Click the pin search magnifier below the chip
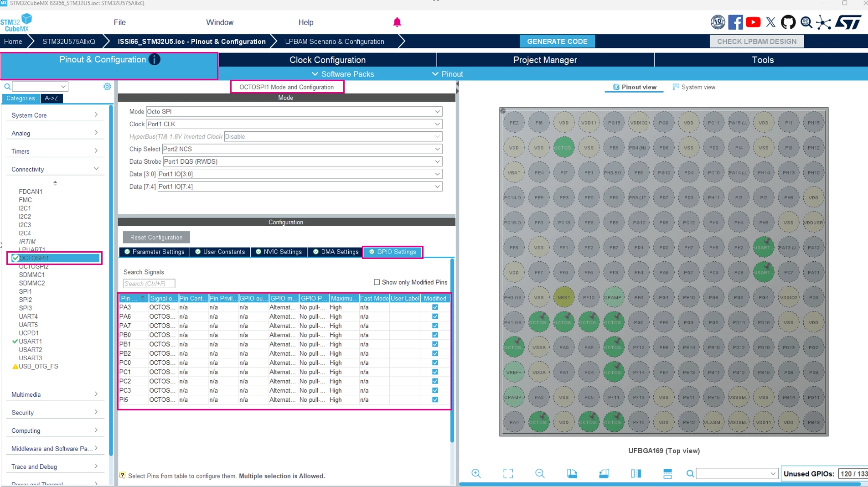Viewport: 868px width, 487px height. (x=690, y=474)
